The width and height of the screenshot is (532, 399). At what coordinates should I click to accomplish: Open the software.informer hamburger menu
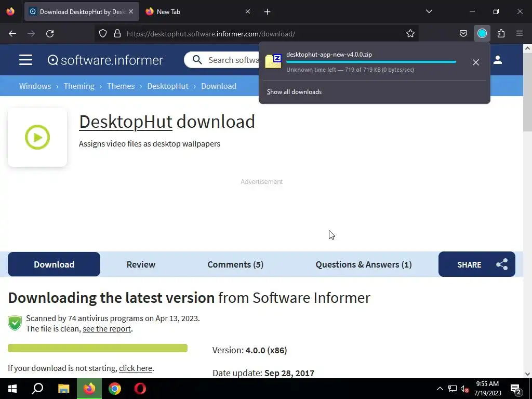[25, 60]
